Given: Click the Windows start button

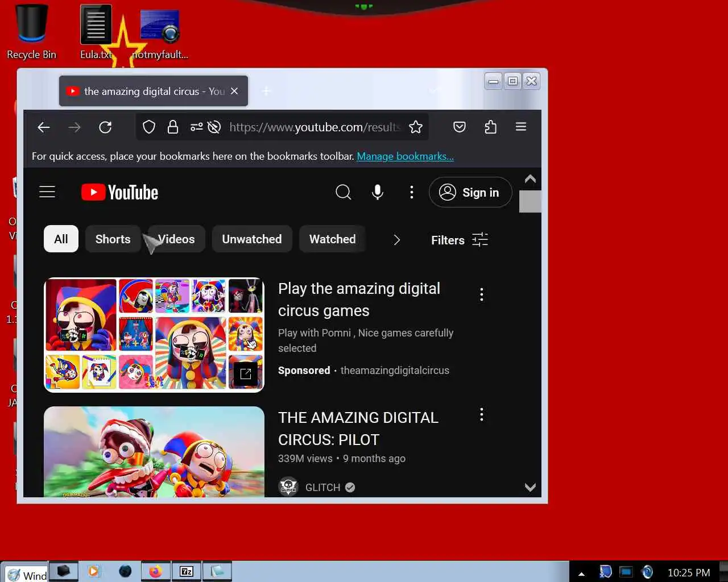Looking at the screenshot, I should click(26, 574).
